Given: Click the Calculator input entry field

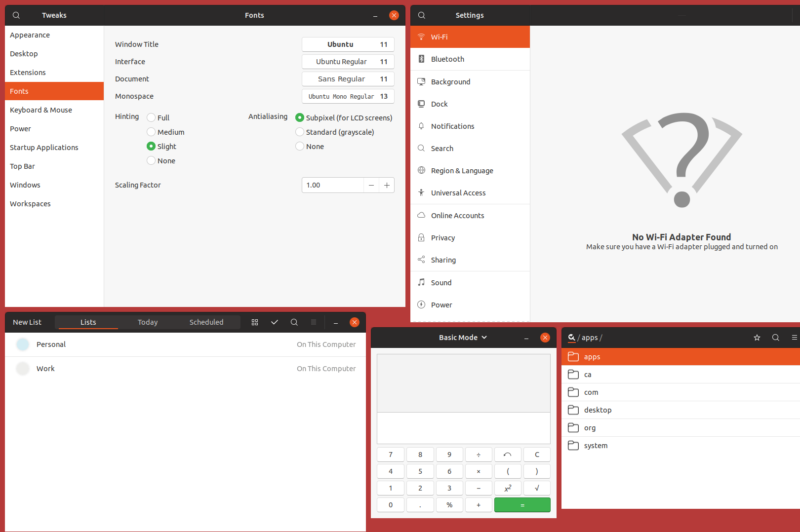Looking at the screenshot, I should click(x=464, y=428).
